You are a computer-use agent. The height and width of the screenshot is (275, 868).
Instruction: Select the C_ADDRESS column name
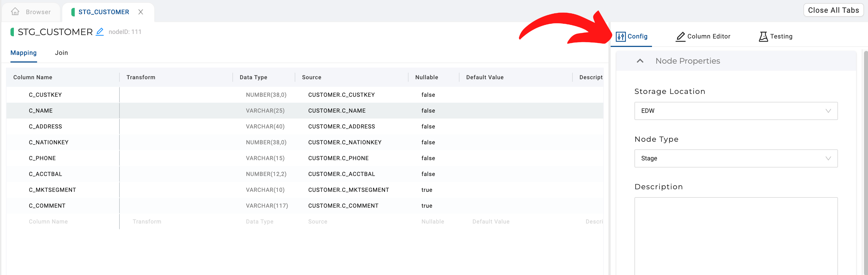[x=46, y=126]
